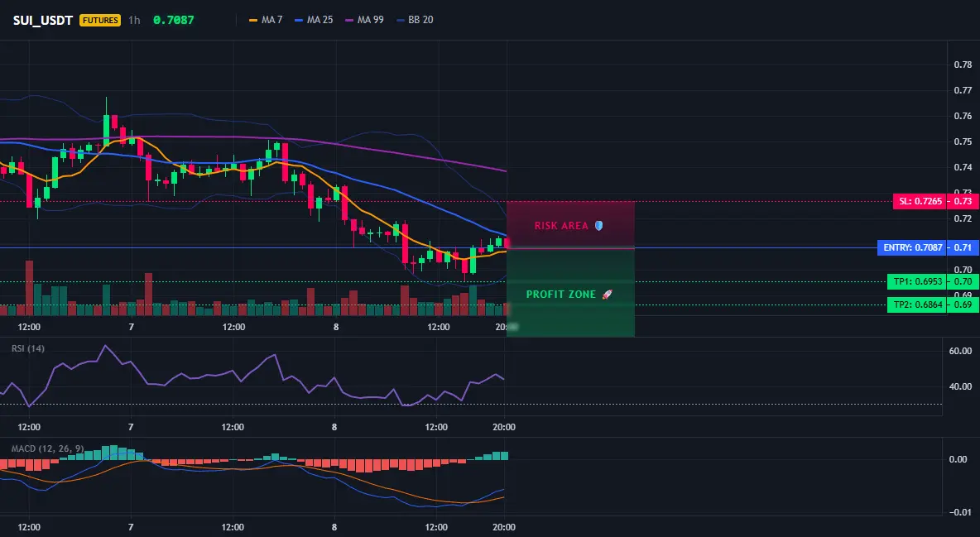
Task: Click 0.00 on the MACD axis
Action: (x=958, y=459)
